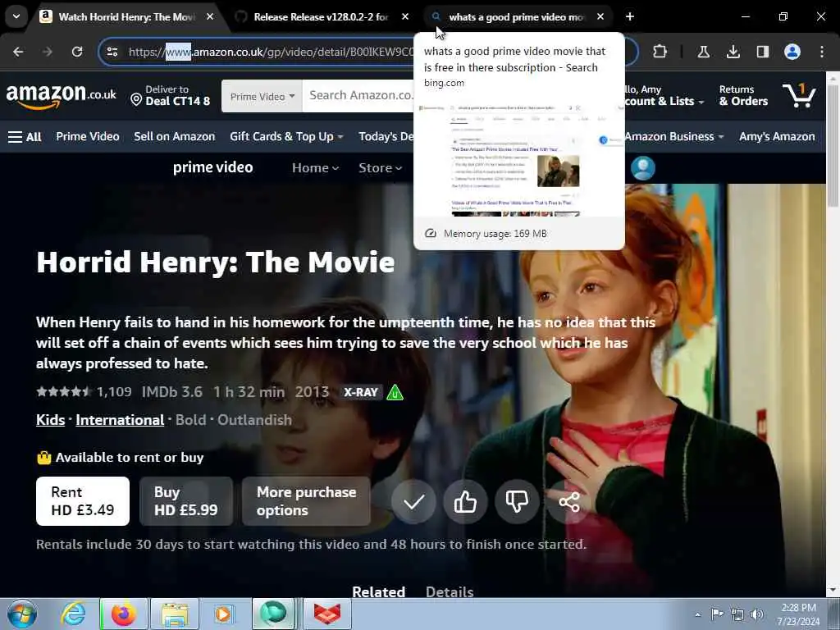The width and height of the screenshot is (840, 630).
Task: Open the browser downloads icon
Action: click(733, 52)
